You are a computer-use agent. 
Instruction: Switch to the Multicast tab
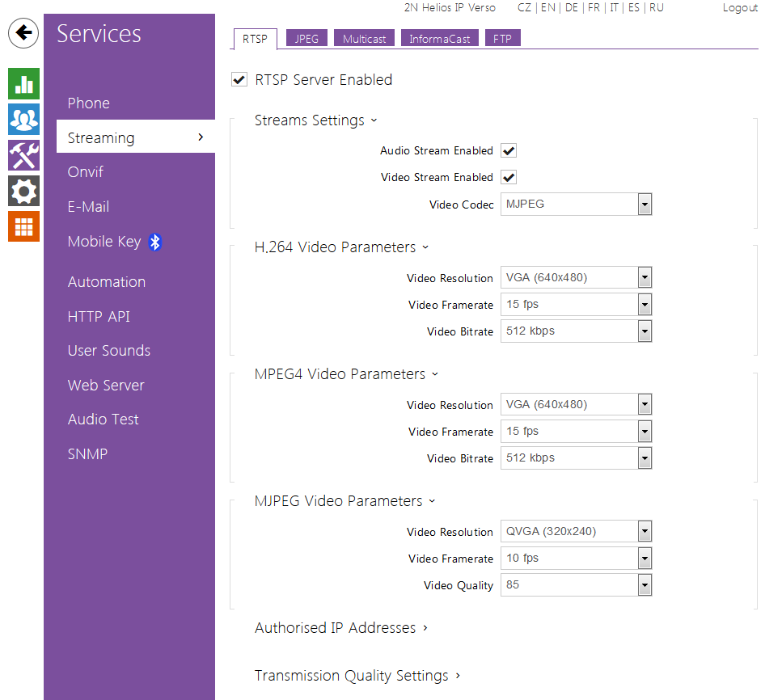[364, 39]
